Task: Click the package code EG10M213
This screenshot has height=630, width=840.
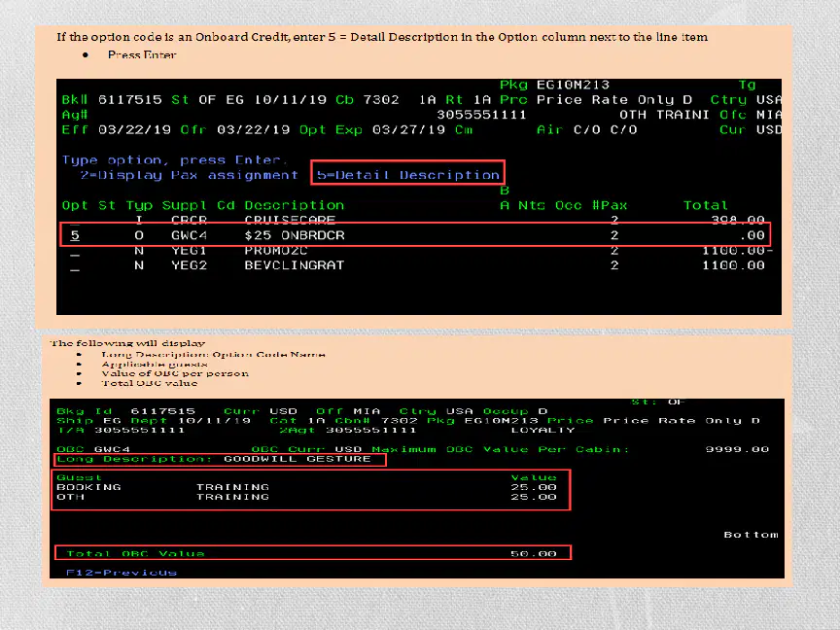Action: pos(573,85)
